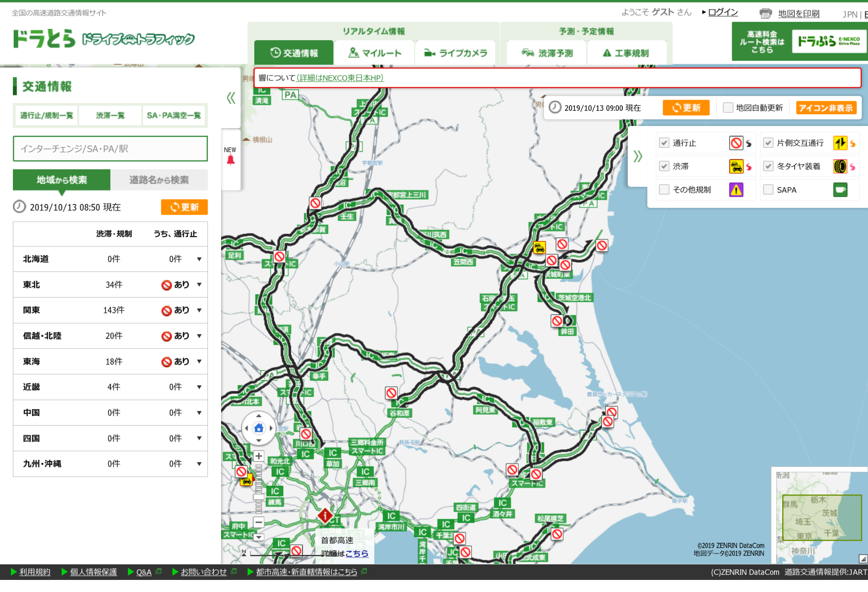868x592 pixels.
Task: Click the printer icon for map printing
Action: (x=765, y=13)
